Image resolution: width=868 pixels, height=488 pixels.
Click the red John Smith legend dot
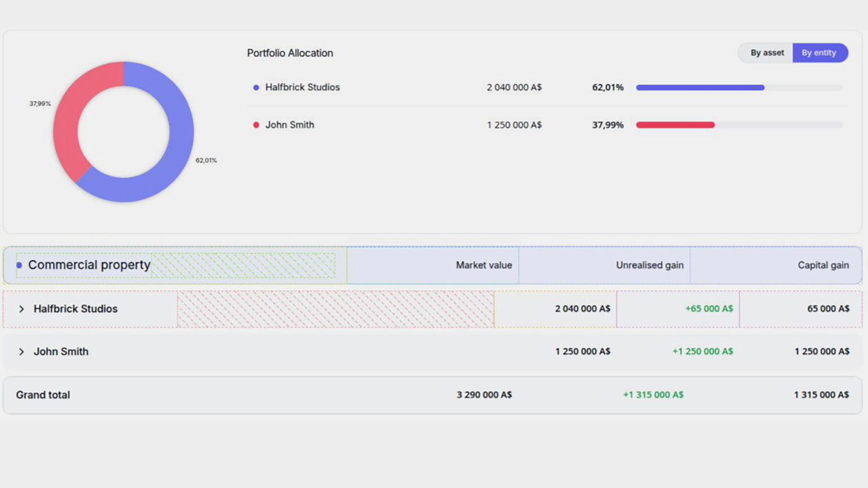pos(256,125)
